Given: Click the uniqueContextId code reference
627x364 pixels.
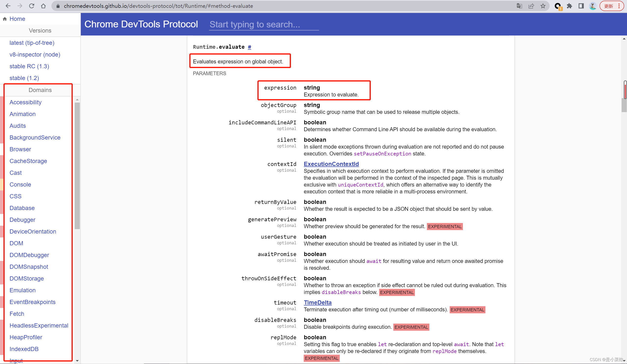Looking at the screenshot, I should pyautogui.click(x=360, y=185).
